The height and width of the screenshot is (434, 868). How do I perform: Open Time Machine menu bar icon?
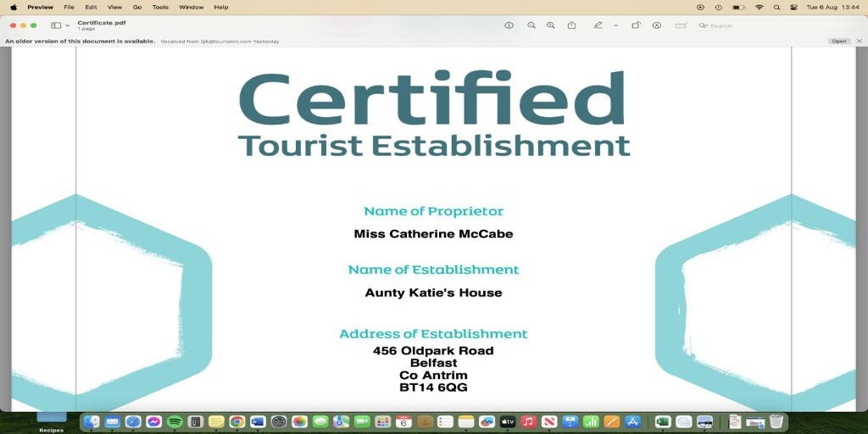pyautogui.click(x=719, y=7)
